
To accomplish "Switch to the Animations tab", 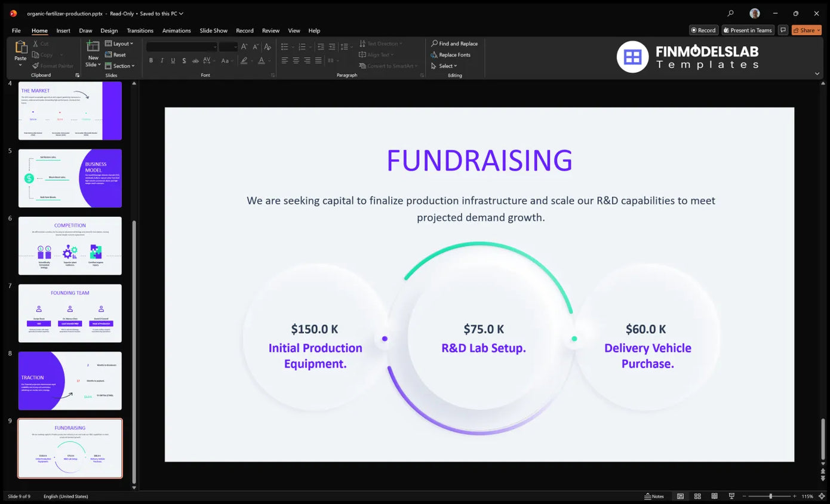I will pyautogui.click(x=177, y=30).
